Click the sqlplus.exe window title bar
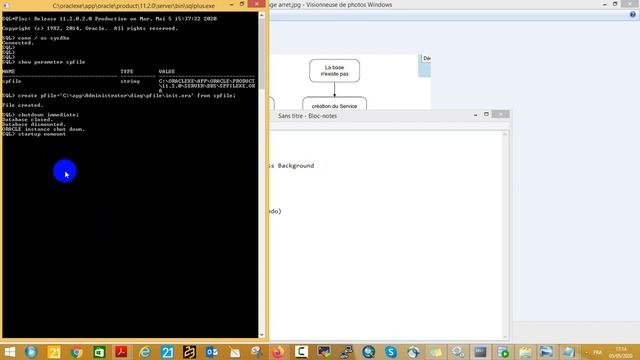640x360 pixels. [133, 6]
